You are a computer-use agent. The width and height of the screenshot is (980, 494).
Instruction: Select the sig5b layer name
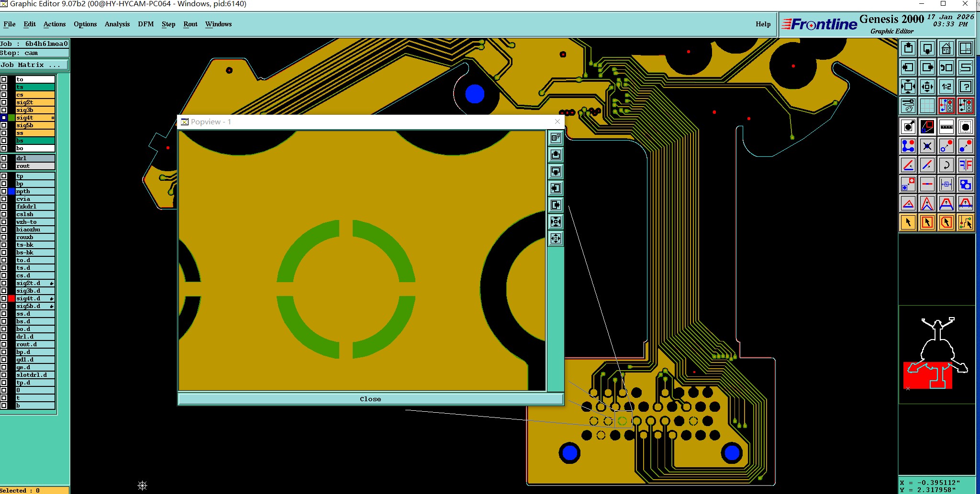tap(35, 125)
